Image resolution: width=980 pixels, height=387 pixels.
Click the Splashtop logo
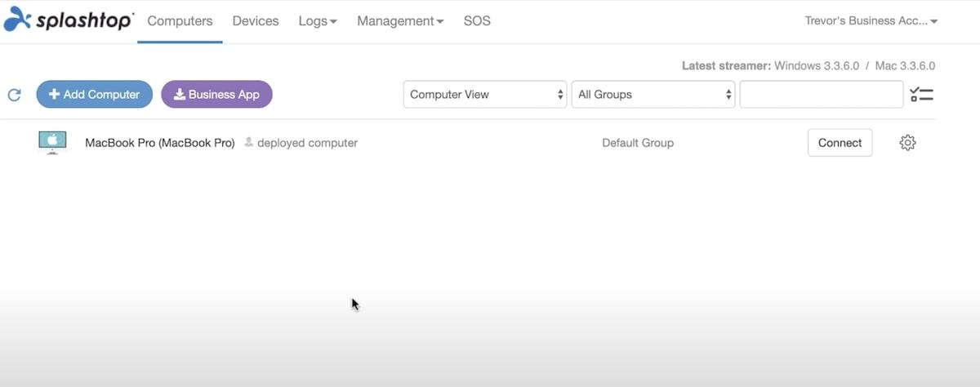coord(69,20)
